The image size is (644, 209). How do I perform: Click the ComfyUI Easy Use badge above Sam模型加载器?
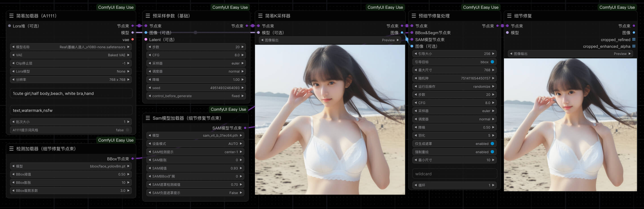228,109
